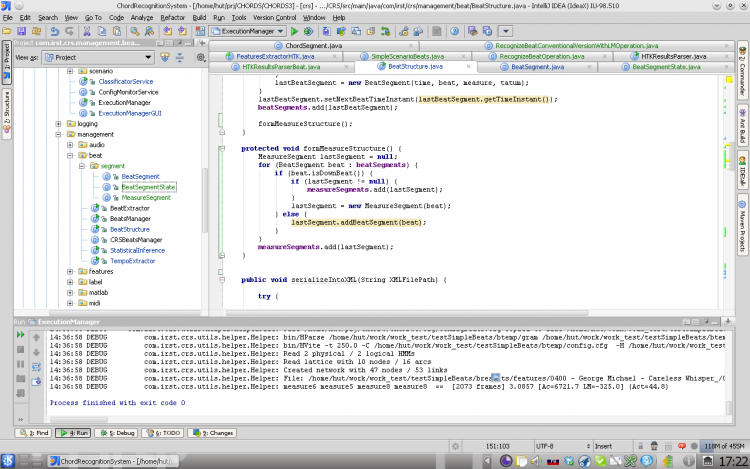Open the Changes tool window

[214, 433]
